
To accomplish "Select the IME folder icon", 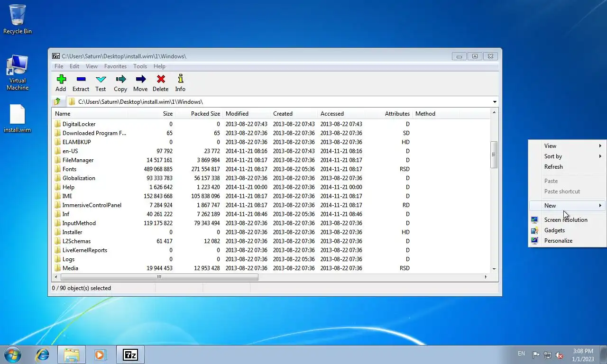I will 57,196.
